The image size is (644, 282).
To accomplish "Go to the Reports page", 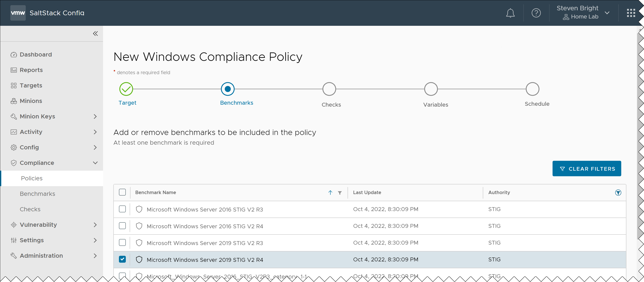I will pos(31,70).
